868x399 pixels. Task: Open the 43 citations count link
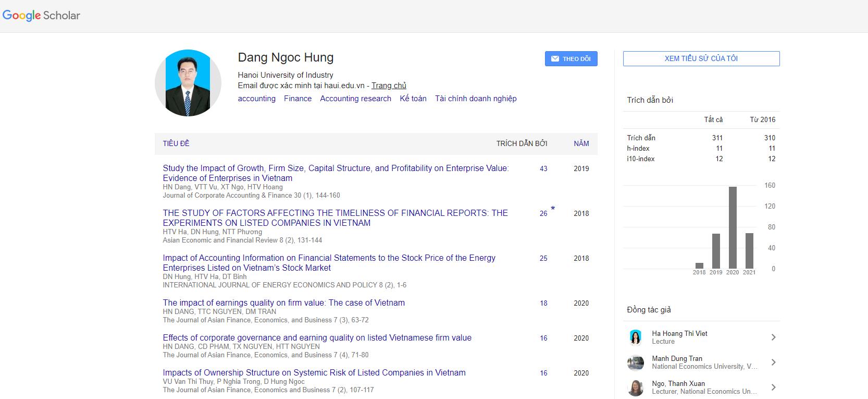[x=543, y=169]
